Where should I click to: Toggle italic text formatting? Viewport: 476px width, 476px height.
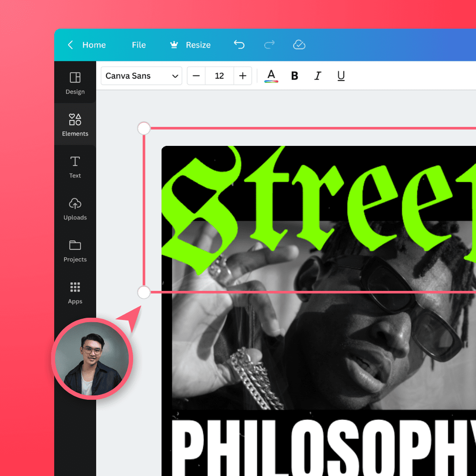pos(317,76)
